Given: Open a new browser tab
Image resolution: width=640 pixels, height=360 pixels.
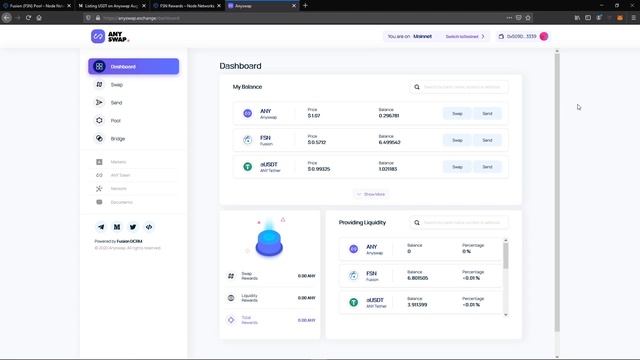Looking at the screenshot, I should (305, 6).
